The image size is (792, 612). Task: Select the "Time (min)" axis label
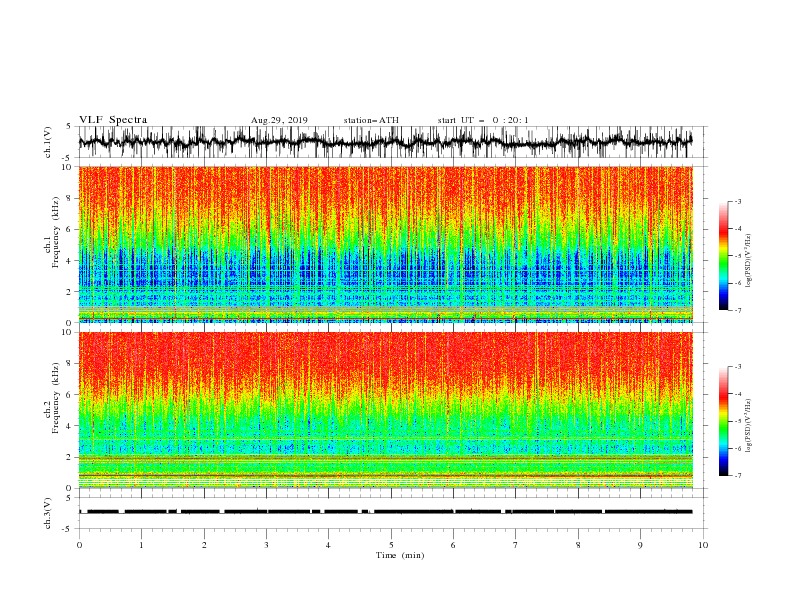pos(400,555)
